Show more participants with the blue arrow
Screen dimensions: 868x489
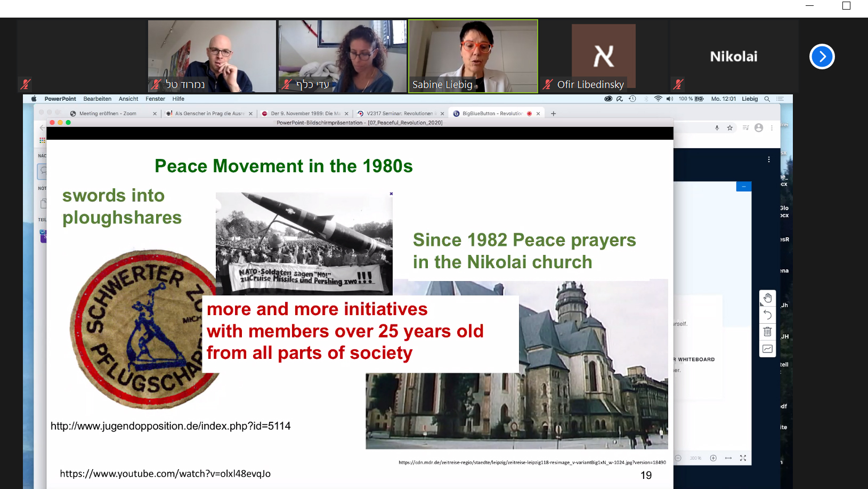tap(821, 56)
